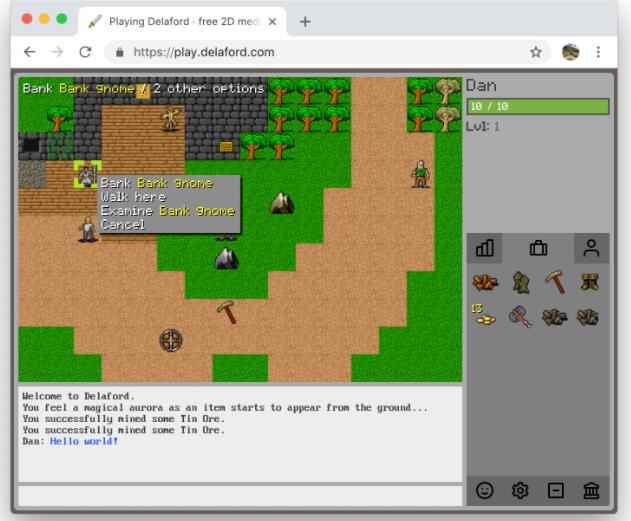Open the emoji smiley face panel
631x521 pixels.
click(x=485, y=491)
